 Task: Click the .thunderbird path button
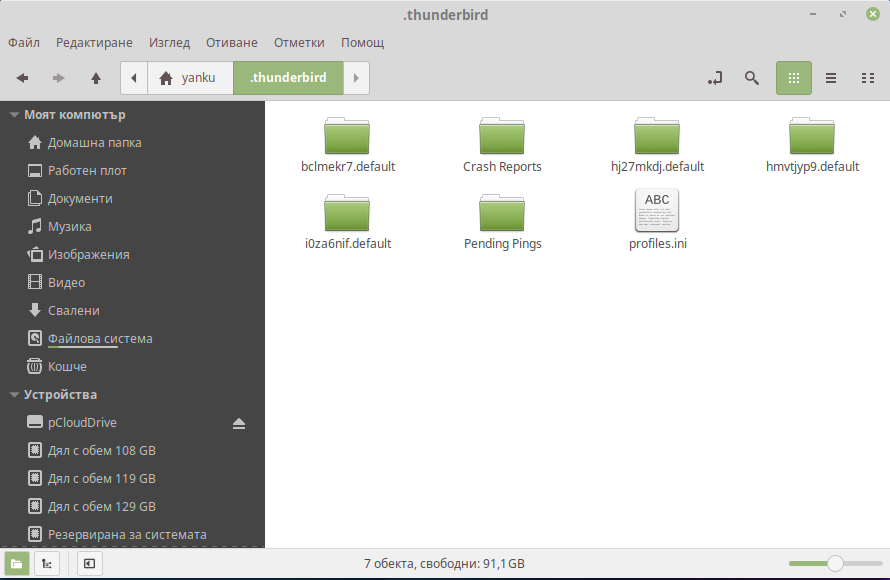[x=288, y=78]
